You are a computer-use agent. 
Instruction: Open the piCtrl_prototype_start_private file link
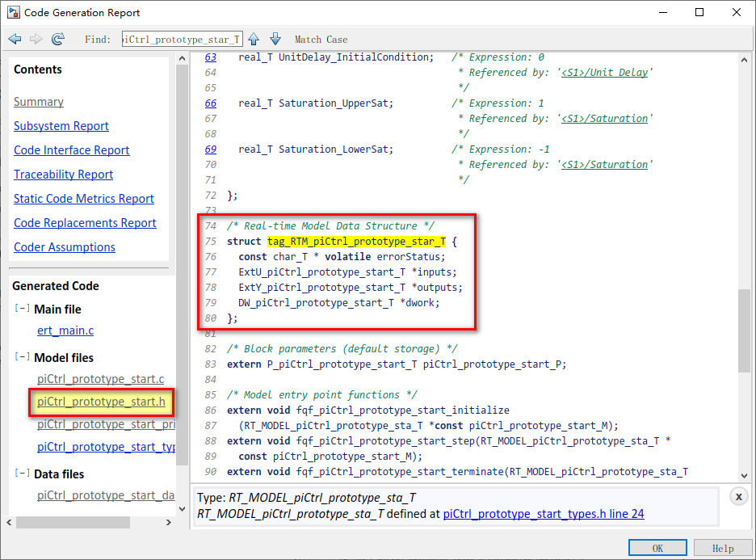(106, 424)
